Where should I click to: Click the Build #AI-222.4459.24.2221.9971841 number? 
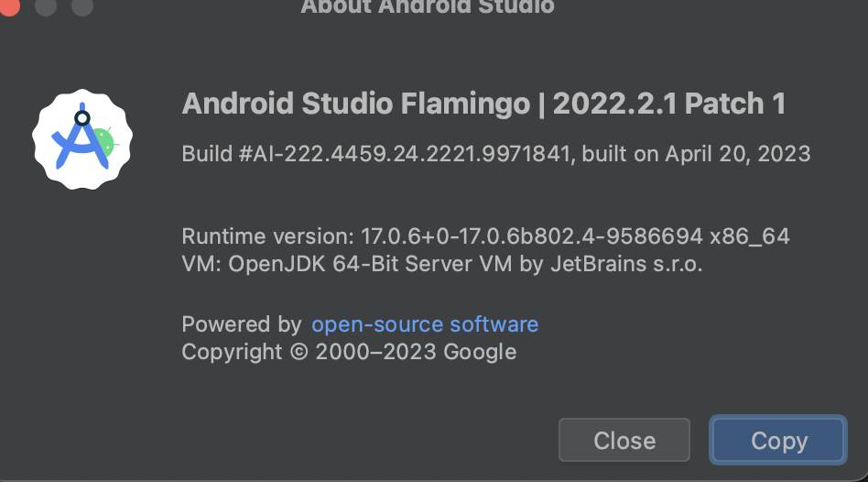376,153
